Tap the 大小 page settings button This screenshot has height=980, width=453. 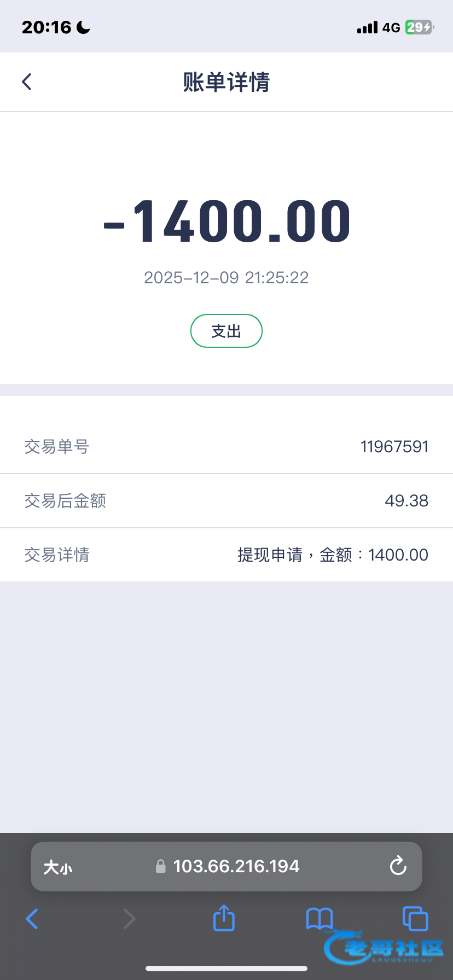tap(58, 867)
